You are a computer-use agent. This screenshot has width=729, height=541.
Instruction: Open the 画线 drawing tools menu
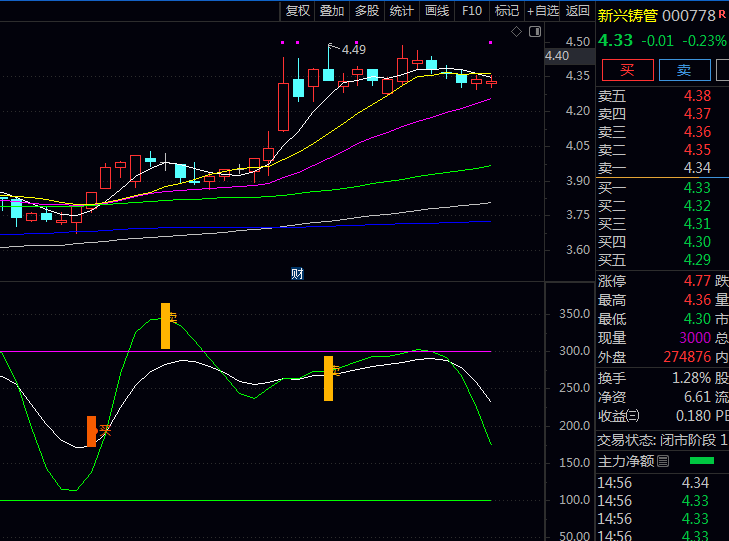point(437,11)
